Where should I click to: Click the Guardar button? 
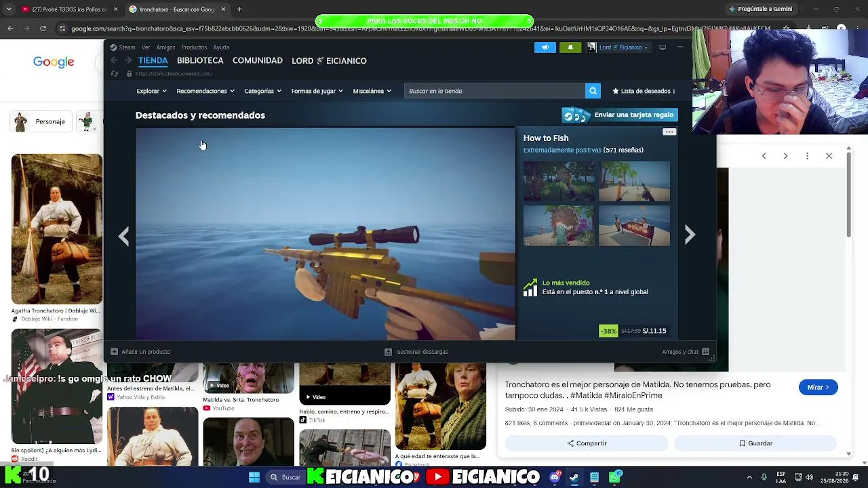(755, 443)
